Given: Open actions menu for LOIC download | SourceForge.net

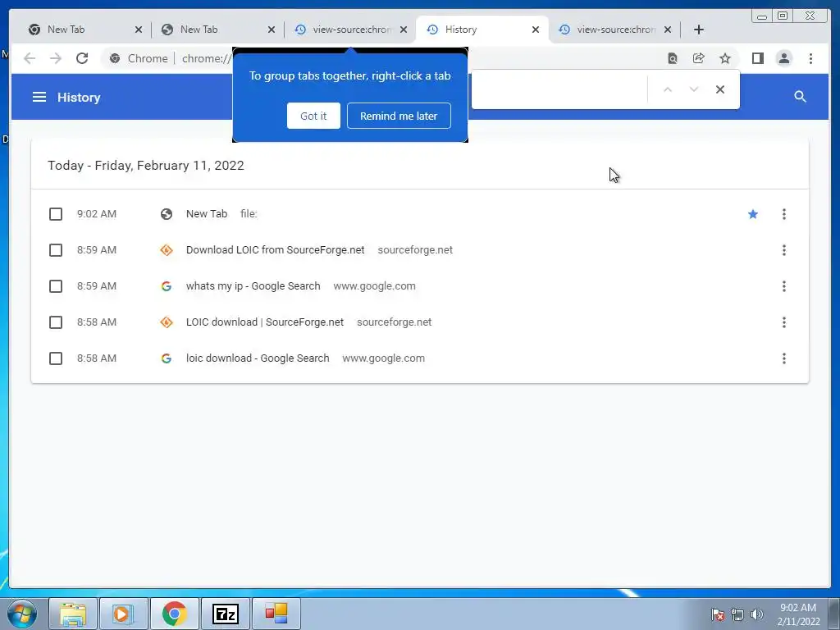Looking at the screenshot, I should click(783, 322).
